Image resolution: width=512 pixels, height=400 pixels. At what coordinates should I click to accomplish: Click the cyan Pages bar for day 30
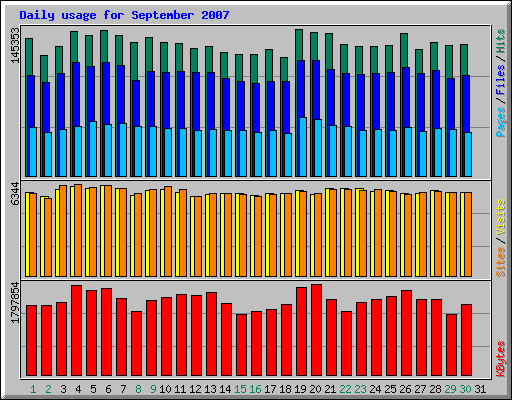468,154
